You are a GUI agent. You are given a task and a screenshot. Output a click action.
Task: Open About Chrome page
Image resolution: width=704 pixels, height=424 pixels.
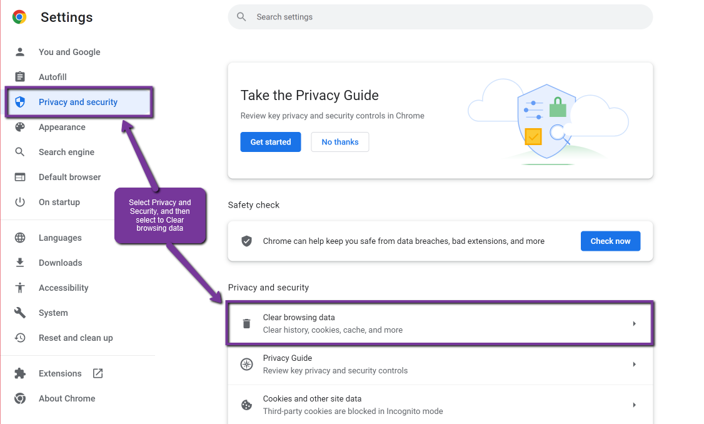pyautogui.click(x=67, y=398)
